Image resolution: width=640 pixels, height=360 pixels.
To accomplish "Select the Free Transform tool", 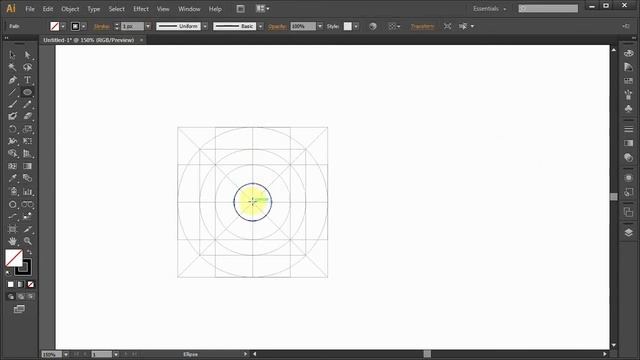I will [x=27, y=141].
